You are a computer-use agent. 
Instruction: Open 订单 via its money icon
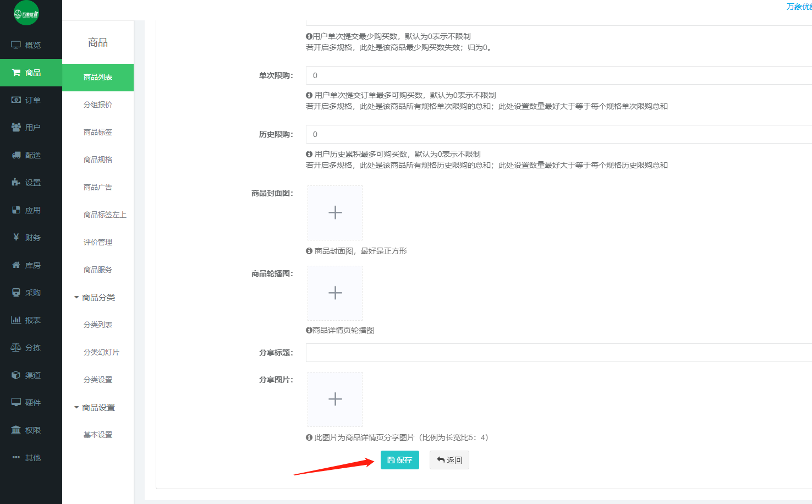coord(16,100)
